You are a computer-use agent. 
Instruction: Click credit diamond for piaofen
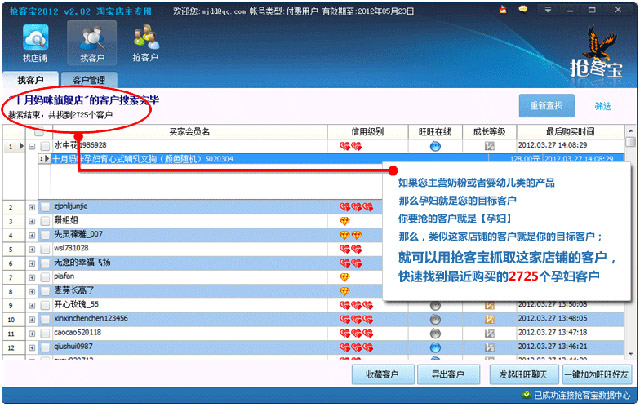[345, 277]
